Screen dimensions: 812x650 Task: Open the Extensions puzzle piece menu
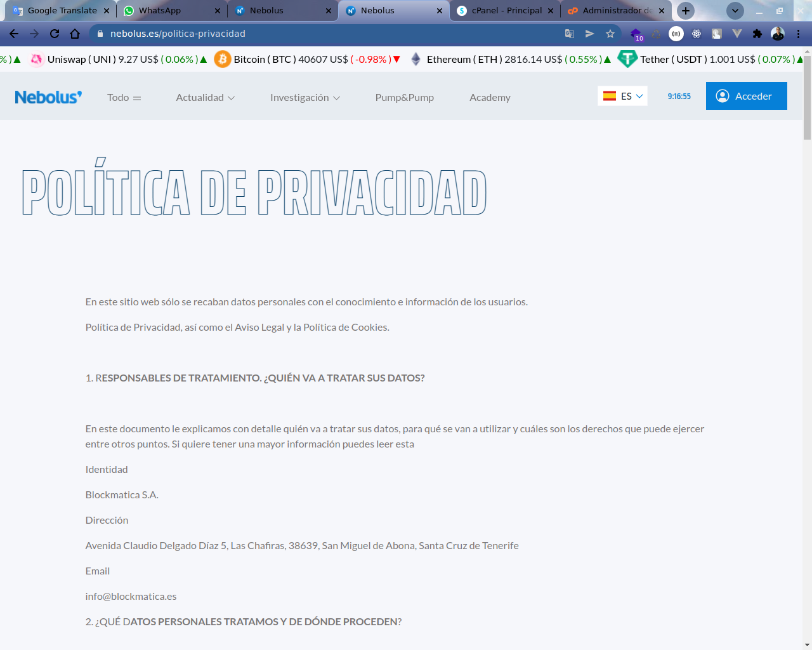[x=757, y=34]
